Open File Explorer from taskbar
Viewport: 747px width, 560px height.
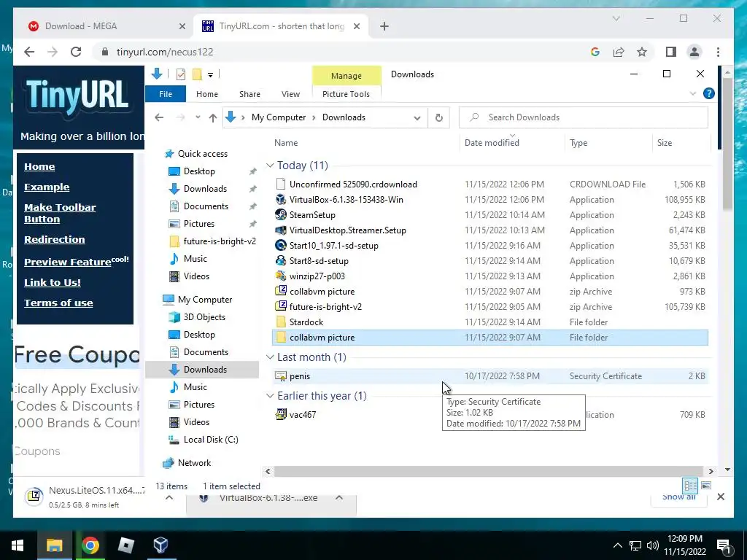(54, 545)
